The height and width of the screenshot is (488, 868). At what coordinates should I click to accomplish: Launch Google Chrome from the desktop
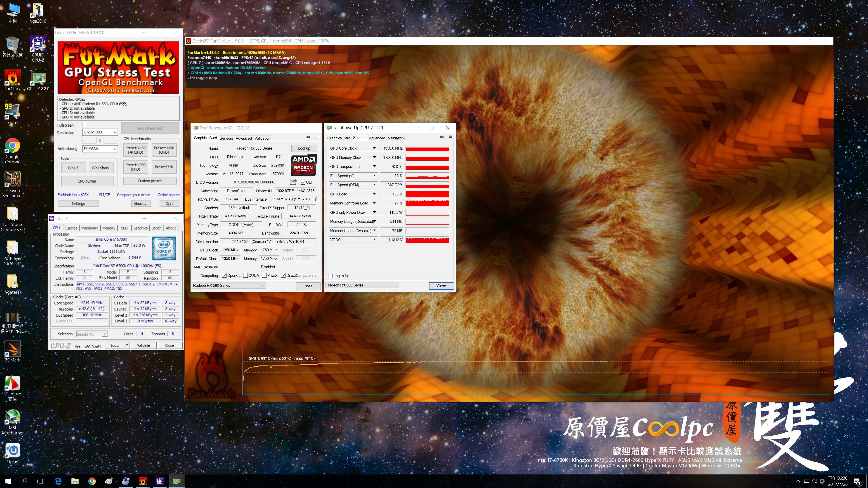(x=12, y=150)
